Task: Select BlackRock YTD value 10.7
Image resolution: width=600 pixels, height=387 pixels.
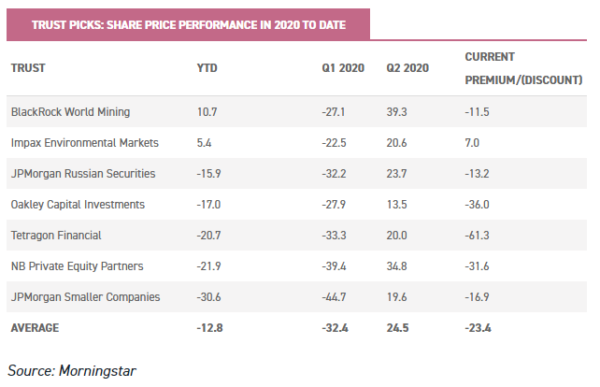Action: (207, 112)
